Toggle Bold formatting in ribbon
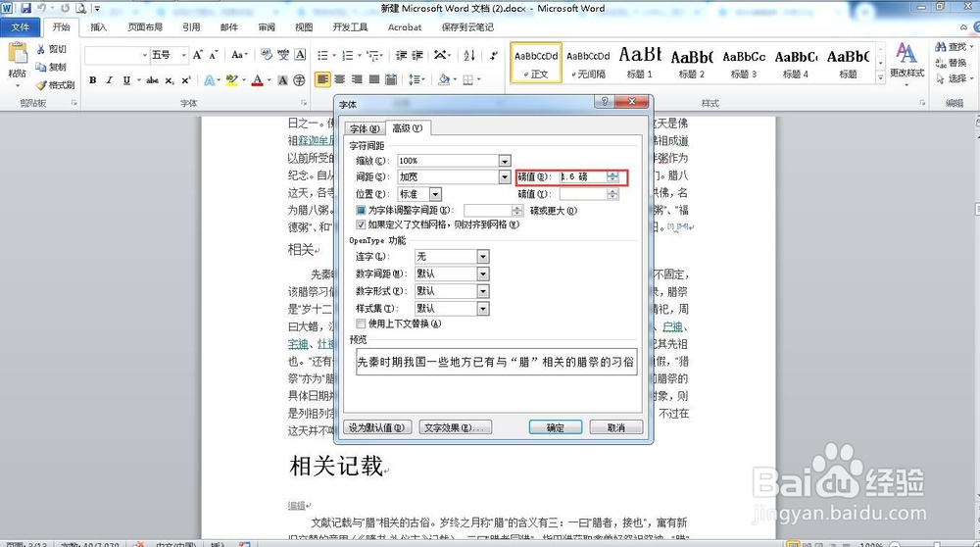This screenshot has height=547, width=980. (92, 80)
